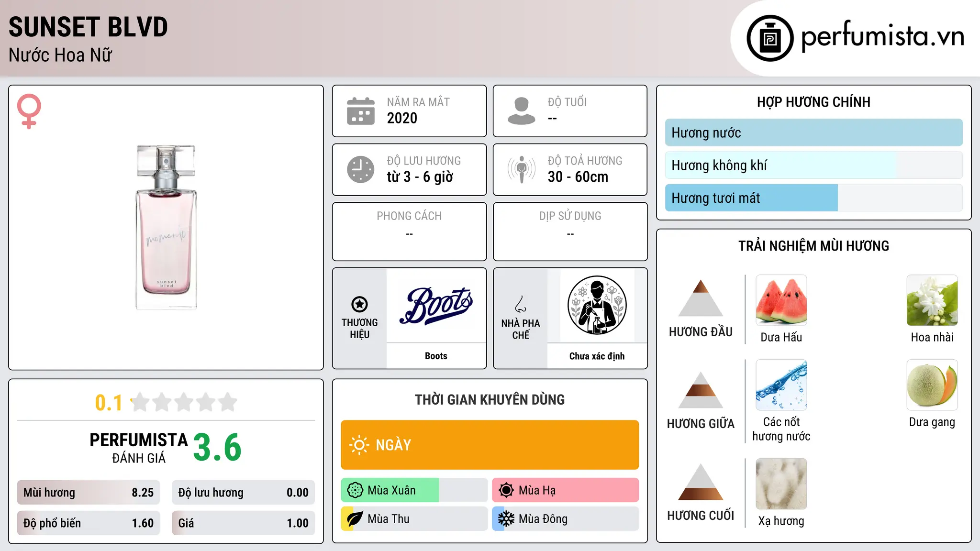Click the pink female gender symbol icon
Image resolution: width=980 pixels, height=551 pixels.
coord(29,111)
